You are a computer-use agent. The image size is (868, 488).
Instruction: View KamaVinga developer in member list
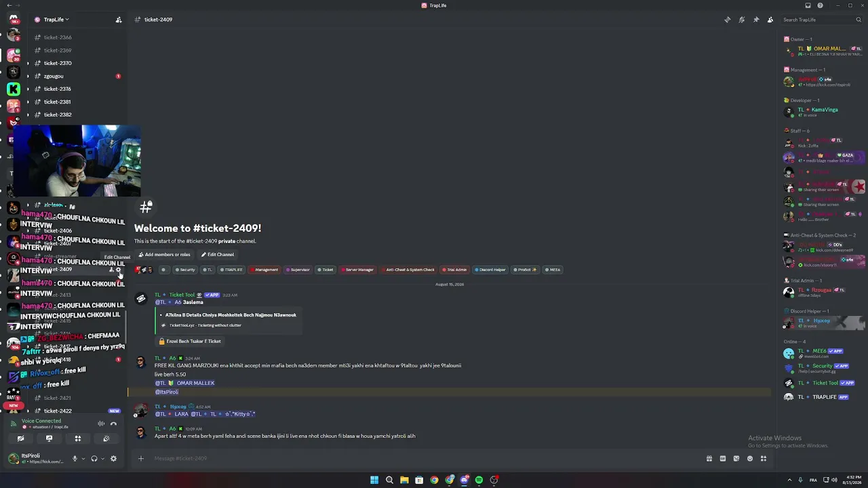(x=824, y=112)
